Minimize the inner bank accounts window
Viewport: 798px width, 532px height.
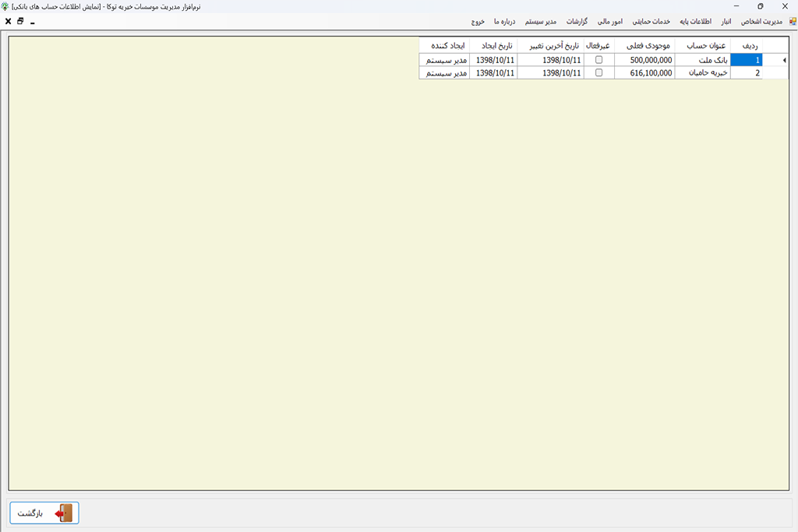32,22
